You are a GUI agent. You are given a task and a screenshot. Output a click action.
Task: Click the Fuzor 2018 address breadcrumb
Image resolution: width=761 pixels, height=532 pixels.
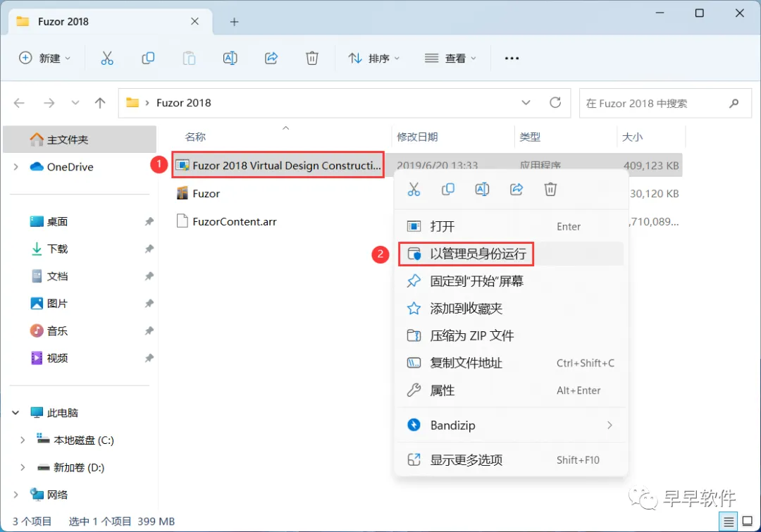(183, 103)
